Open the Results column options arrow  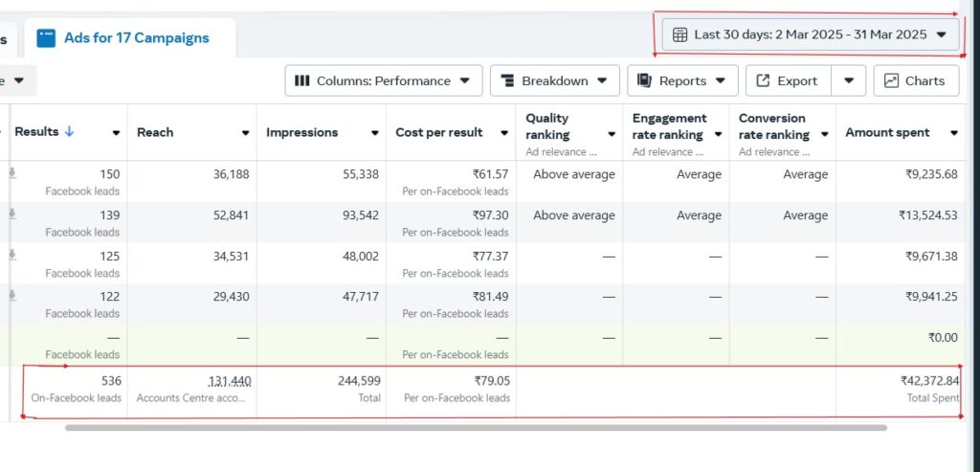coord(116,133)
